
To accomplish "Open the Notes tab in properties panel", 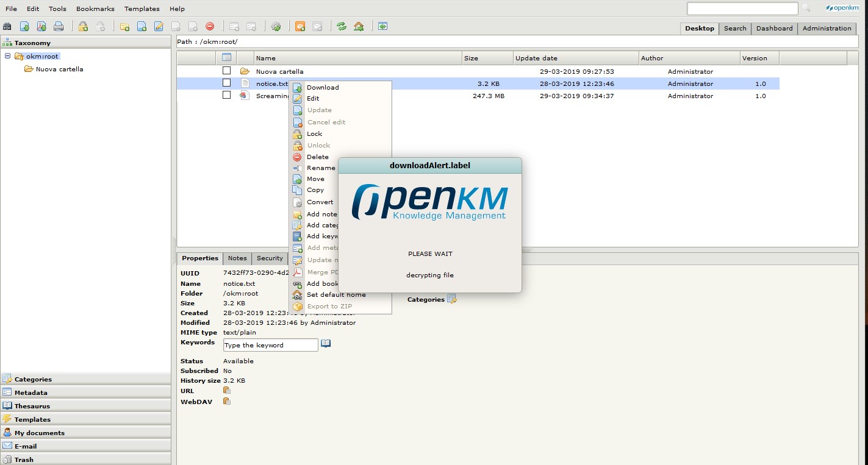I will [x=237, y=258].
